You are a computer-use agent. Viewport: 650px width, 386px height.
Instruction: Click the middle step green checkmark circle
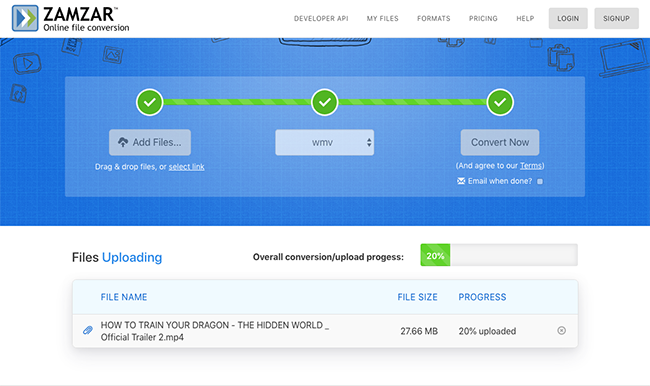325,102
